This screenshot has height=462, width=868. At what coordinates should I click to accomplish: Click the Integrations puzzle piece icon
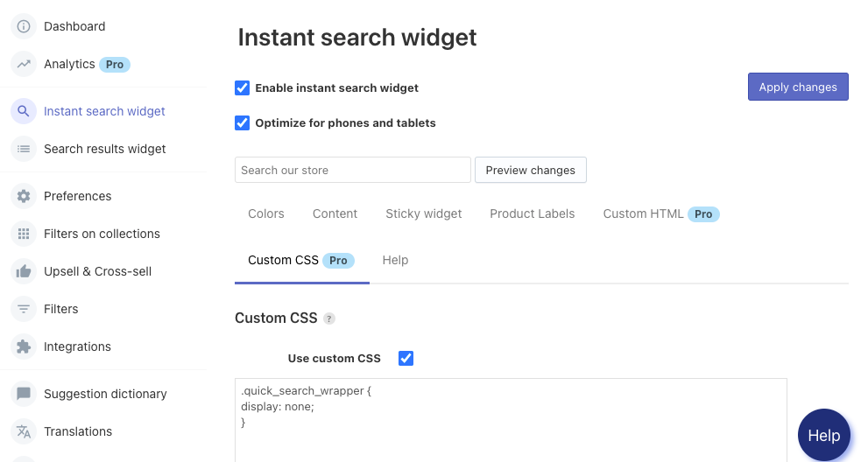[24, 346]
